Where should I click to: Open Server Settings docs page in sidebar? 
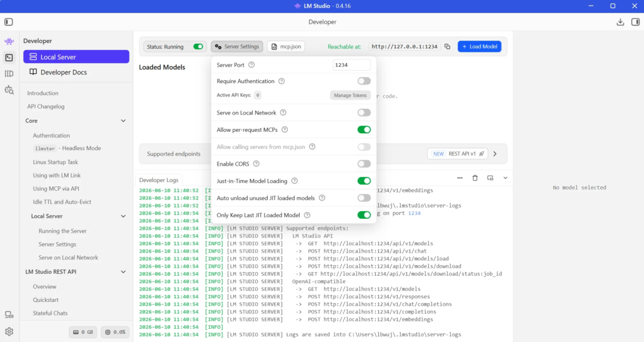pos(58,244)
